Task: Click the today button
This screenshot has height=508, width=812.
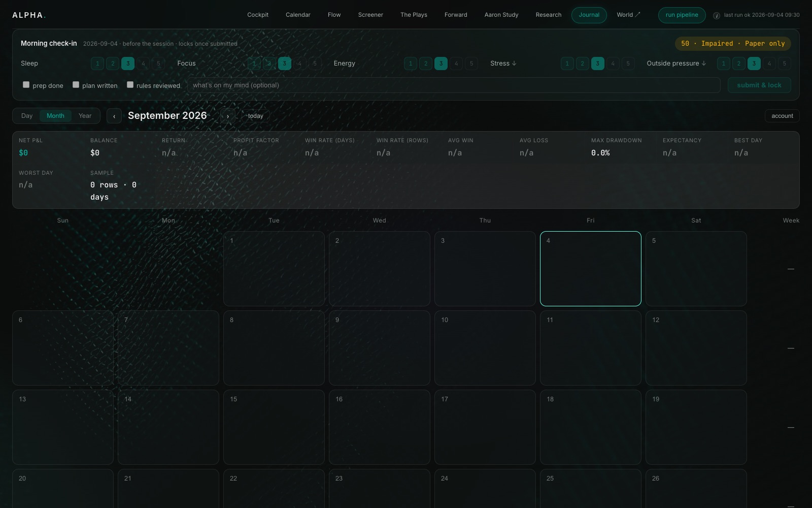Action: (x=256, y=116)
